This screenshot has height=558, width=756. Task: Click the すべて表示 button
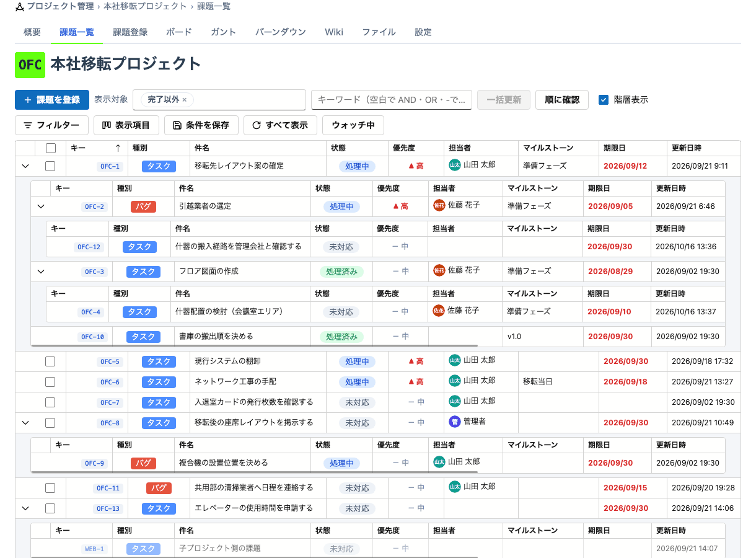point(280,125)
